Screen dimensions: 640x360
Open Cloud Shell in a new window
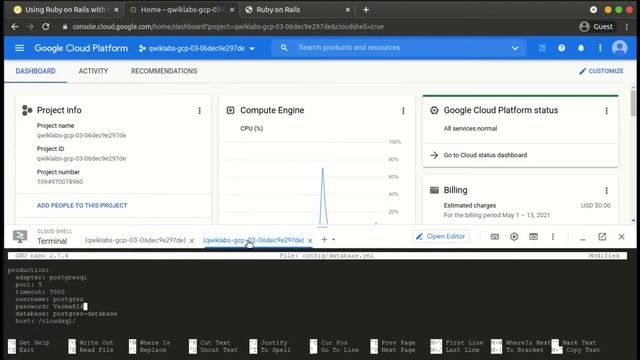coord(602,237)
